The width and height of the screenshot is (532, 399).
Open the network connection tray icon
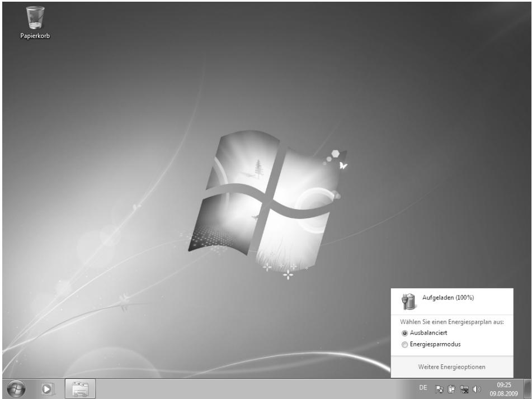point(464,389)
